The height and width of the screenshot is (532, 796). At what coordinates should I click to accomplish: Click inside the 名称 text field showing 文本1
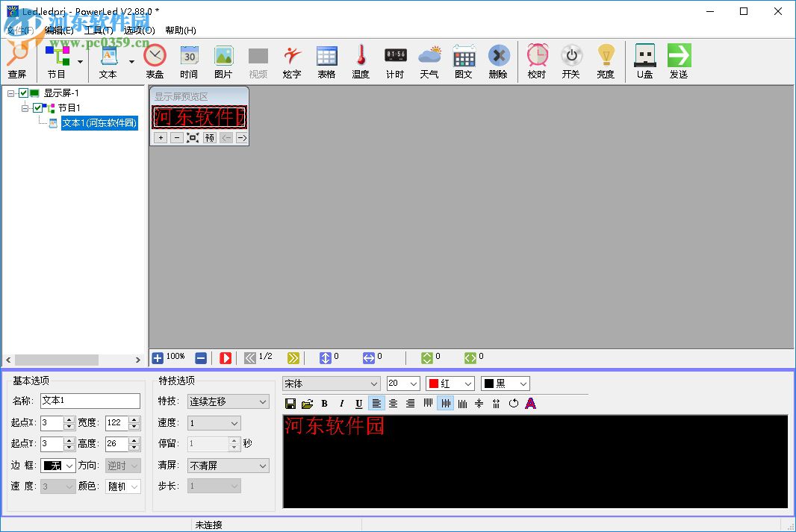pos(90,401)
